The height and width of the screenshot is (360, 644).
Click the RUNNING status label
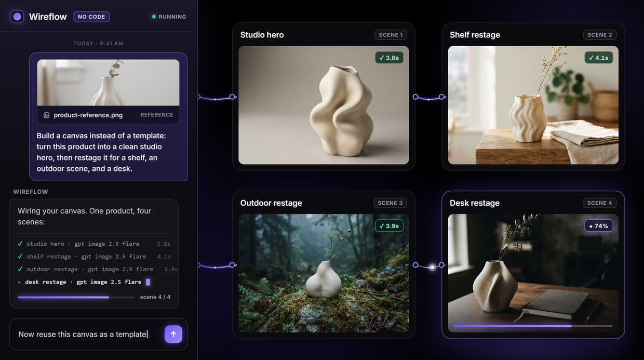(172, 17)
